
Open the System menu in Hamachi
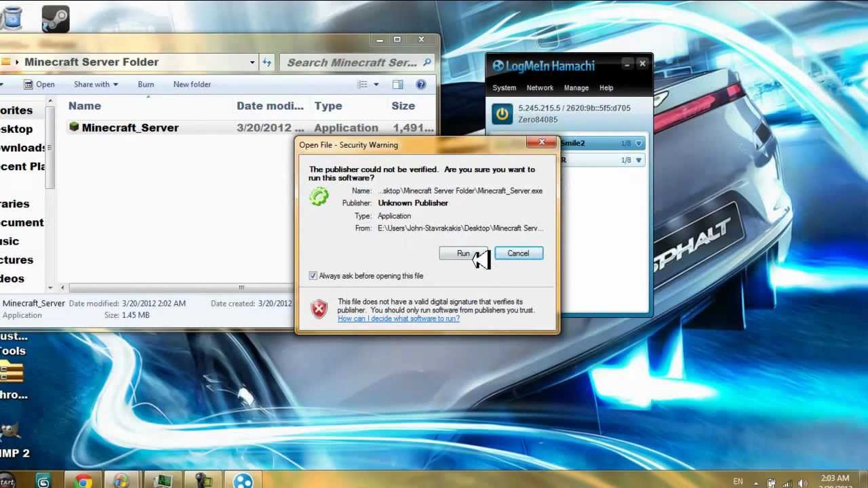point(504,87)
